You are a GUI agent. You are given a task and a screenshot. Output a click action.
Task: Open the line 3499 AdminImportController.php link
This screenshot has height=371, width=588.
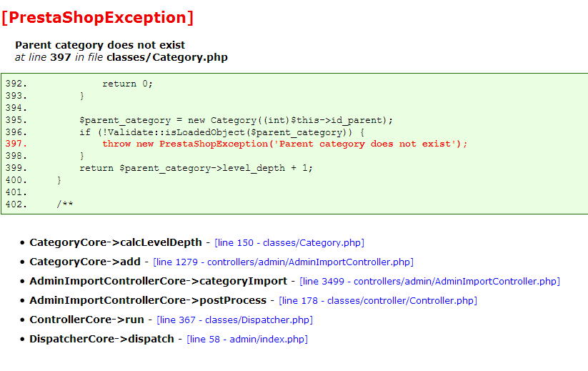[430, 282]
